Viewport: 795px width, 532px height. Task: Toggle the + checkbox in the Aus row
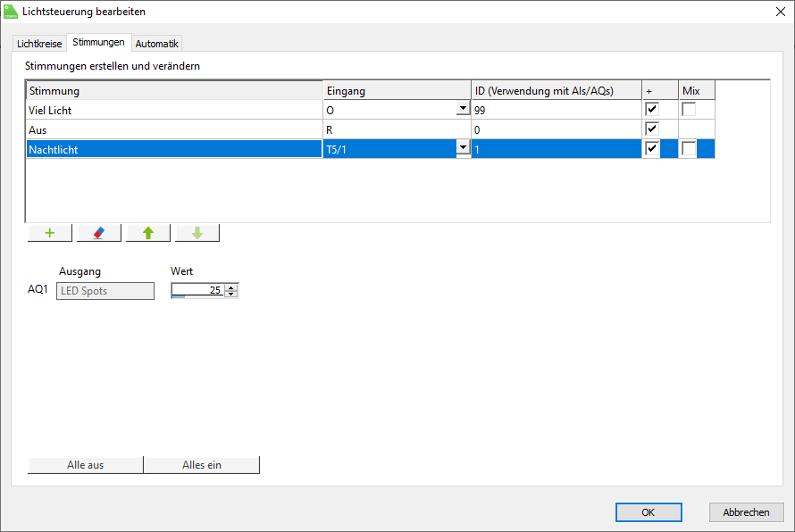point(651,129)
